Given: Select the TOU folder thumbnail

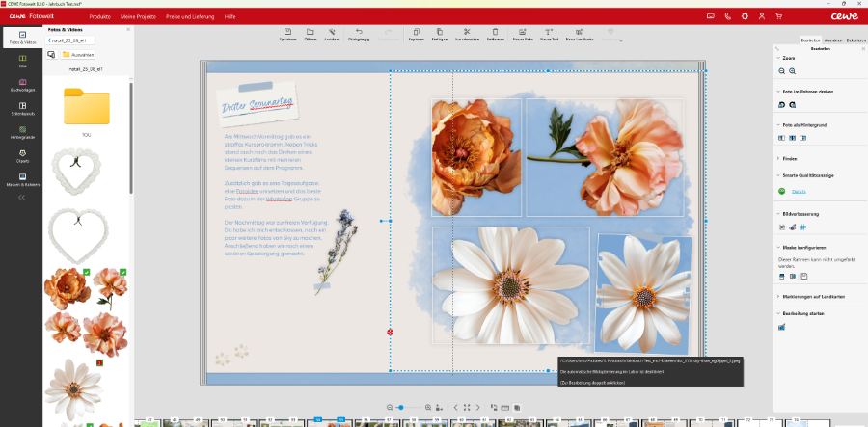Looking at the screenshot, I should (x=86, y=107).
